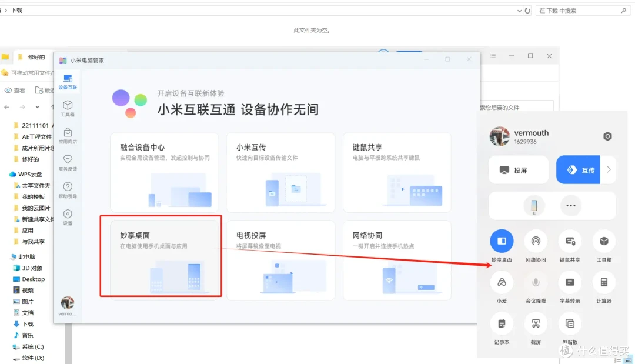
Task: Open recent locations dropdown chevron
Action: tap(37, 107)
